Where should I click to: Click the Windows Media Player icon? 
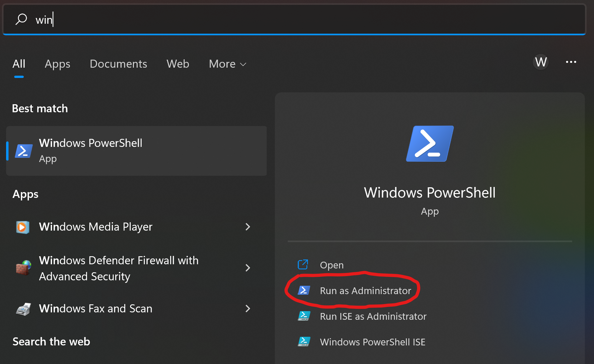click(x=23, y=227)
